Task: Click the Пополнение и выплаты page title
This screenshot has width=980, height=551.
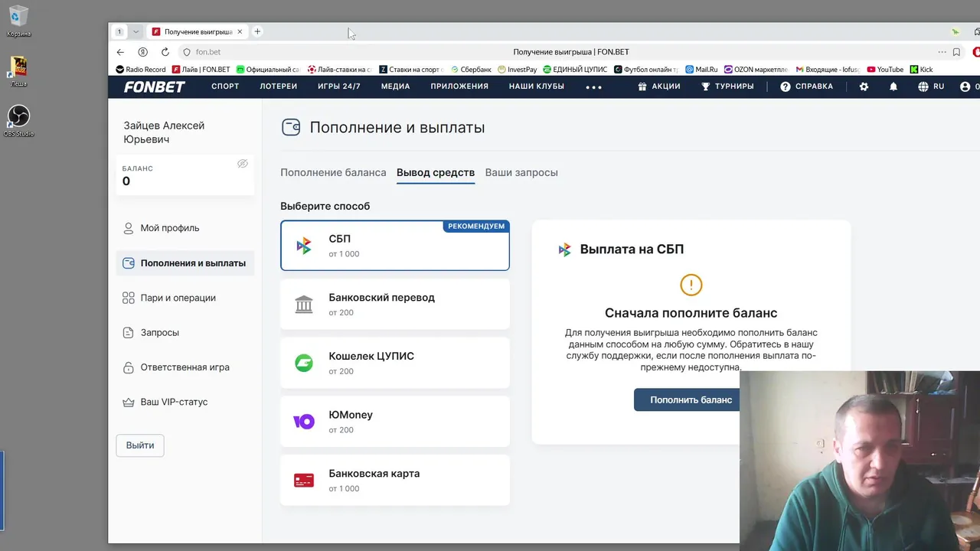Action: tap(397, 128)
